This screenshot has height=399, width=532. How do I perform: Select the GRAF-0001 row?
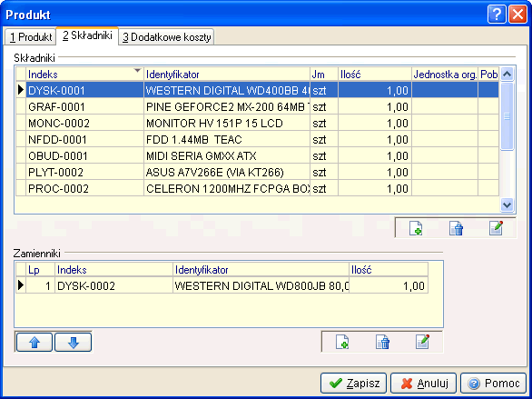pyautogui.click(x=258, y=106)
